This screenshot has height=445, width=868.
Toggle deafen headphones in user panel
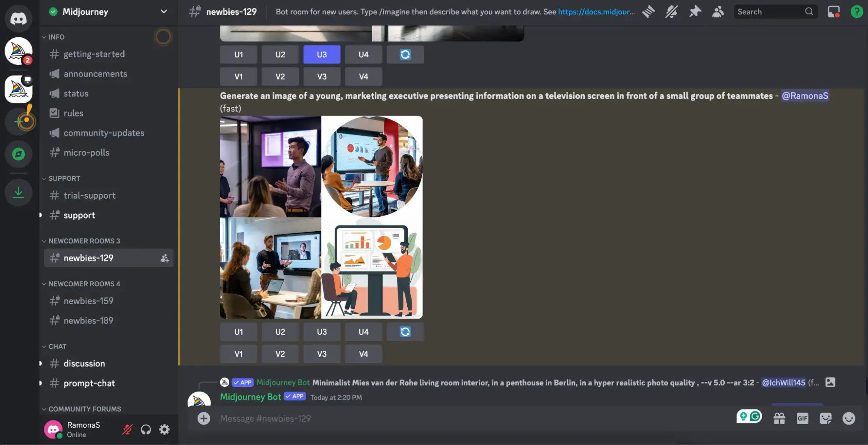(x=146, y=429)
